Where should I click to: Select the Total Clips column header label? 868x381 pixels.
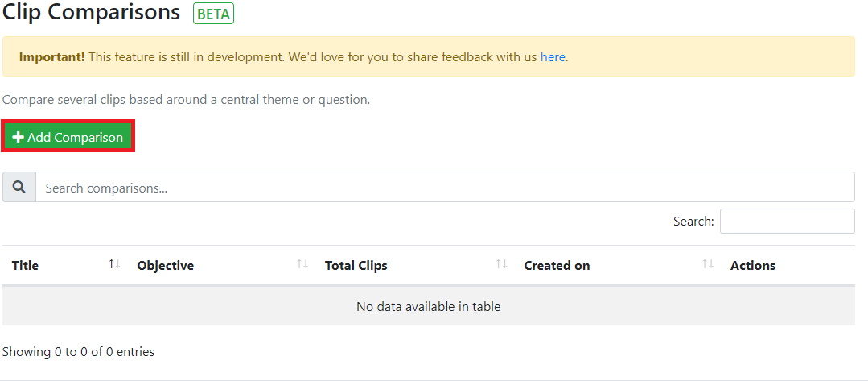coord(356,266)
